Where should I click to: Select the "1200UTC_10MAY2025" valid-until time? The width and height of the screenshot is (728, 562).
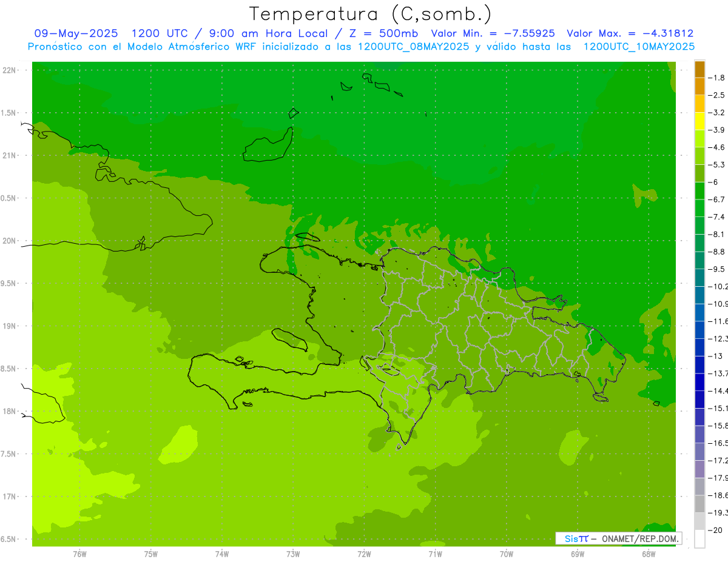639,46
